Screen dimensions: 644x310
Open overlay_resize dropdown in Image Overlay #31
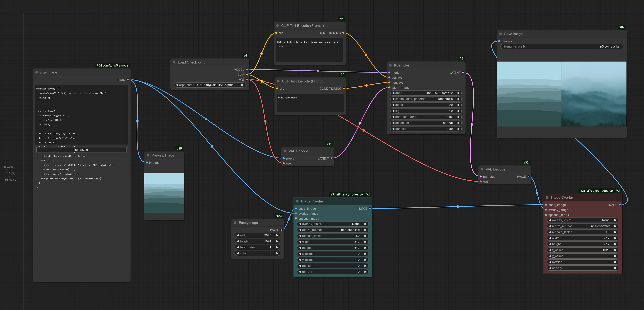coord(333,224)
